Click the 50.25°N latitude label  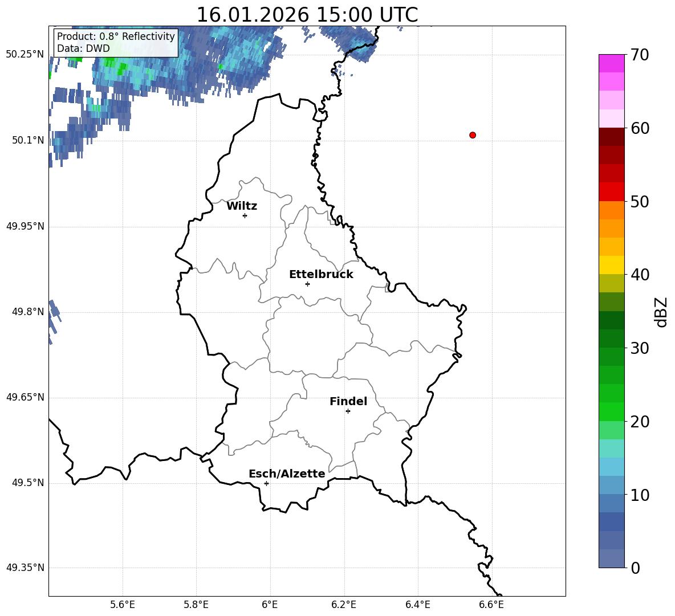[25, 55]
